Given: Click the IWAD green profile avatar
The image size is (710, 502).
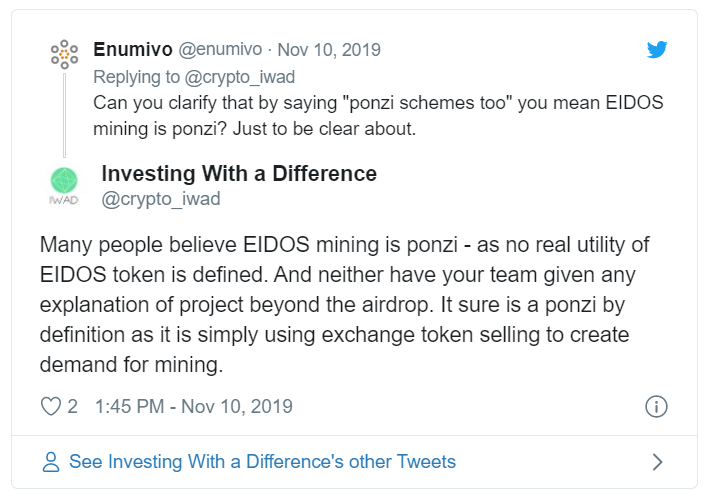Looking at the screenshot, I should [64, 181].
